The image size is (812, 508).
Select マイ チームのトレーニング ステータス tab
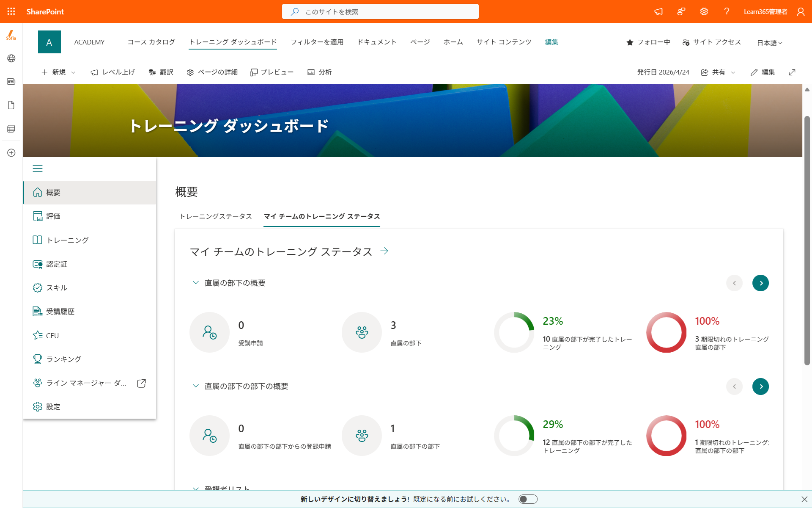322,216
